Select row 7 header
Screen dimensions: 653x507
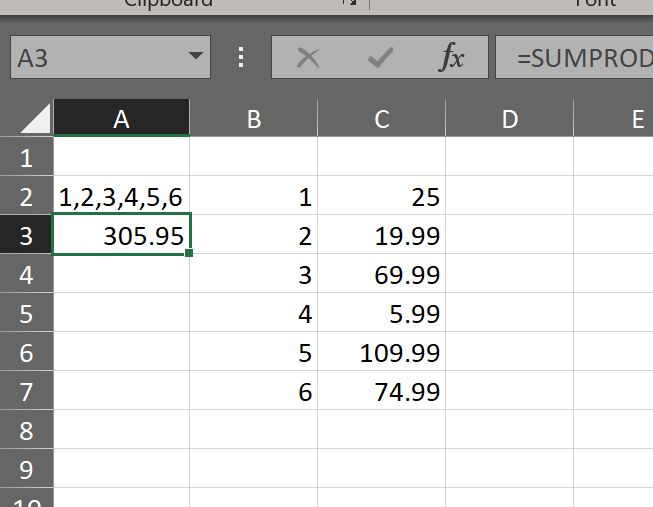click(x=26, y=390)
